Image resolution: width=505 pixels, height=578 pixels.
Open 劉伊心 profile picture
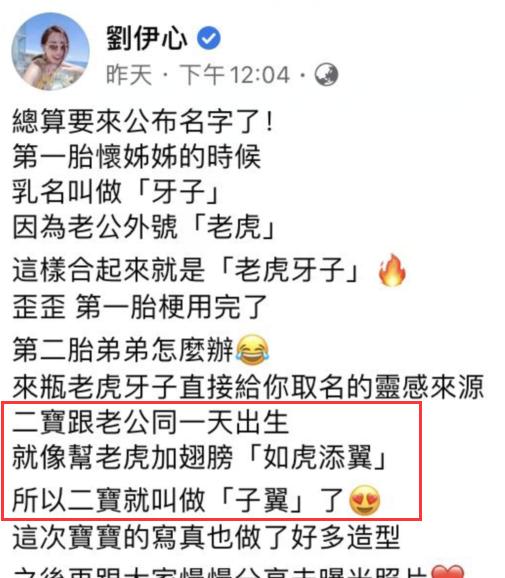point(50,52)
